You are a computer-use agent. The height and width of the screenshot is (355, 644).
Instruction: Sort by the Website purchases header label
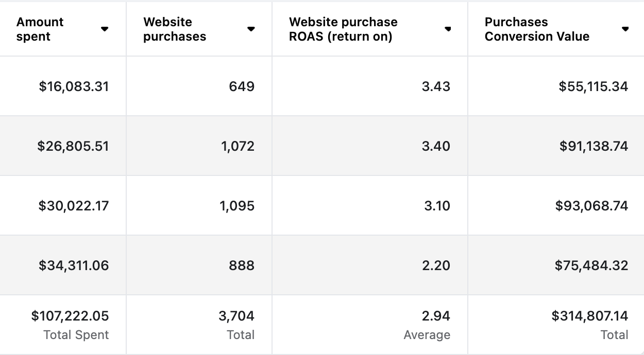point(175,29)
